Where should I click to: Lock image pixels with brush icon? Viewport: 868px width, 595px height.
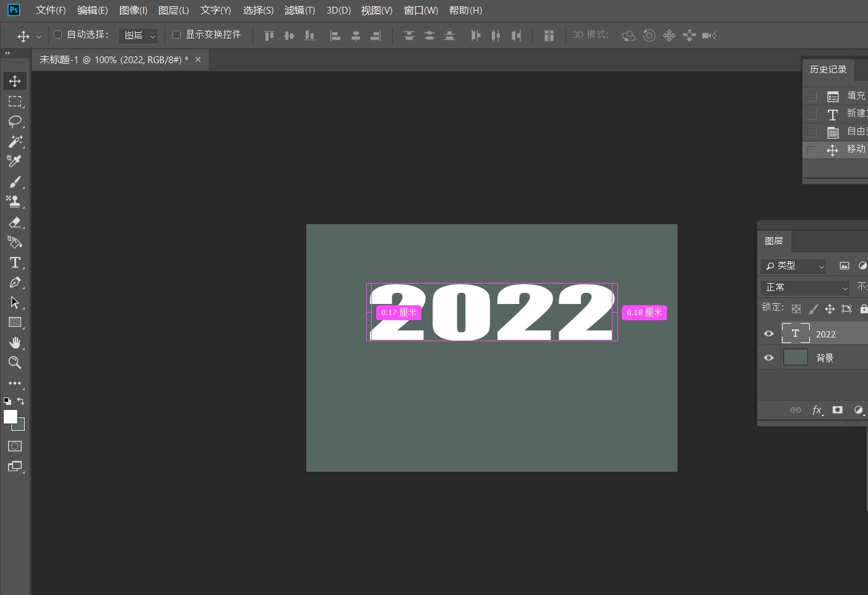(x=813, y=308)
